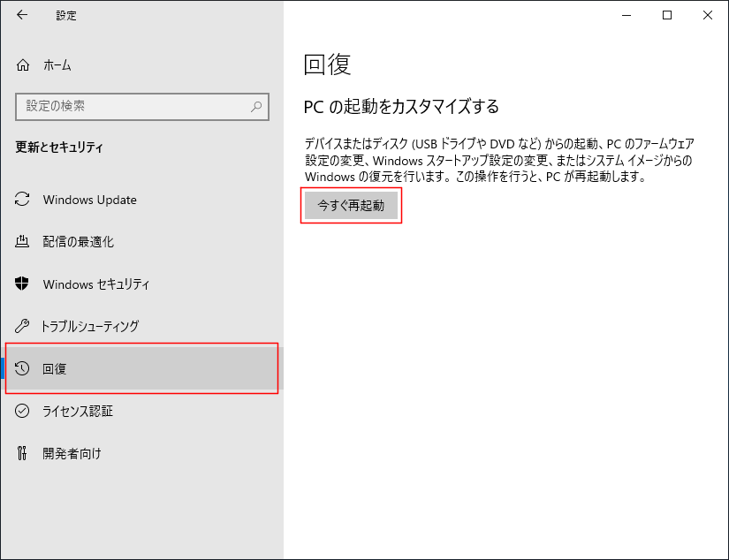Click the 今すぐ再起動 button
The image size is (729, 560).
[x=351, y=206]
